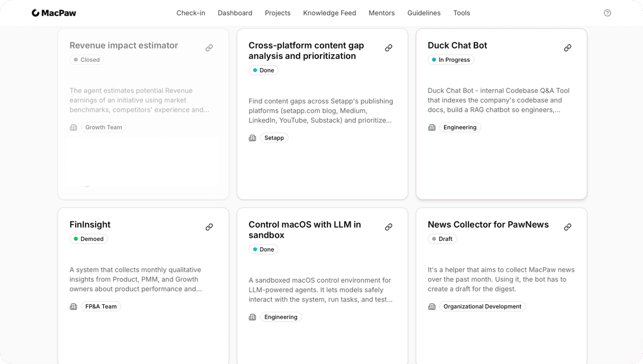
Task: Open the Knowledge Feed page
Action: (329, 13)
